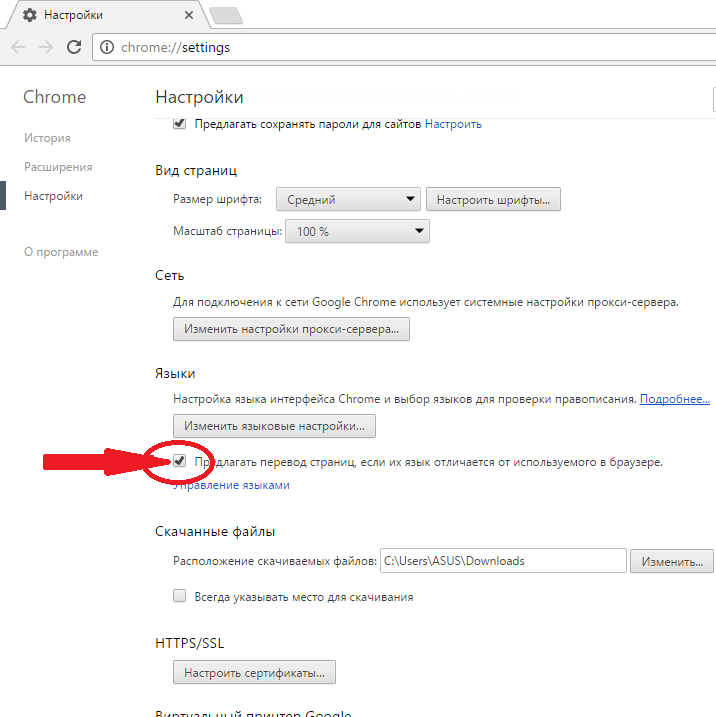Open Размер шрифта dropdown showing Средний

coord(348,199)
